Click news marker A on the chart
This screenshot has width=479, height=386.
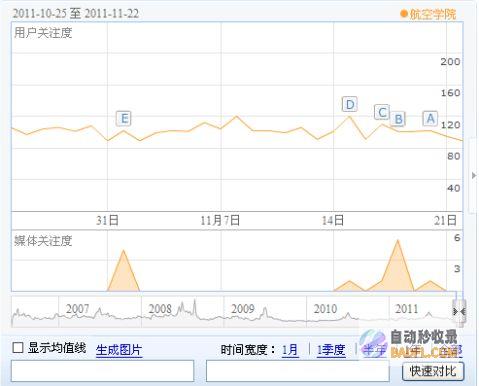click(430, 118)
